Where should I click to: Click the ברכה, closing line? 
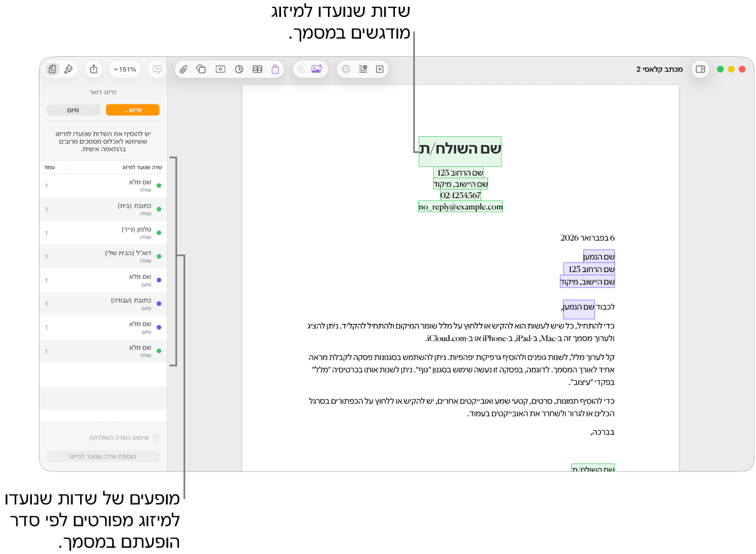pyautogui.click(x=603, y=432)
